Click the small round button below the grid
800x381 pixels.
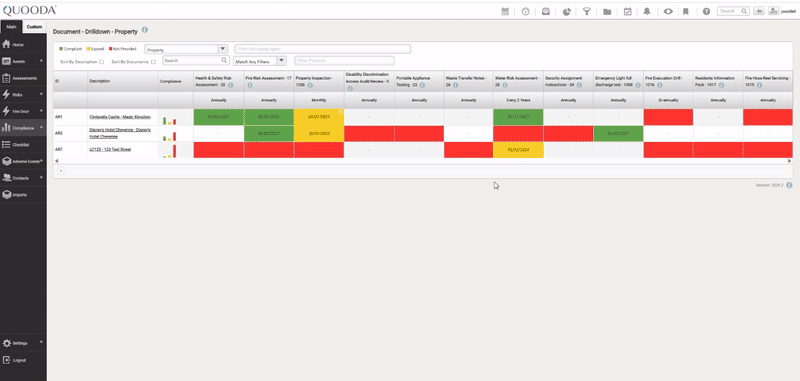(60, 171)
